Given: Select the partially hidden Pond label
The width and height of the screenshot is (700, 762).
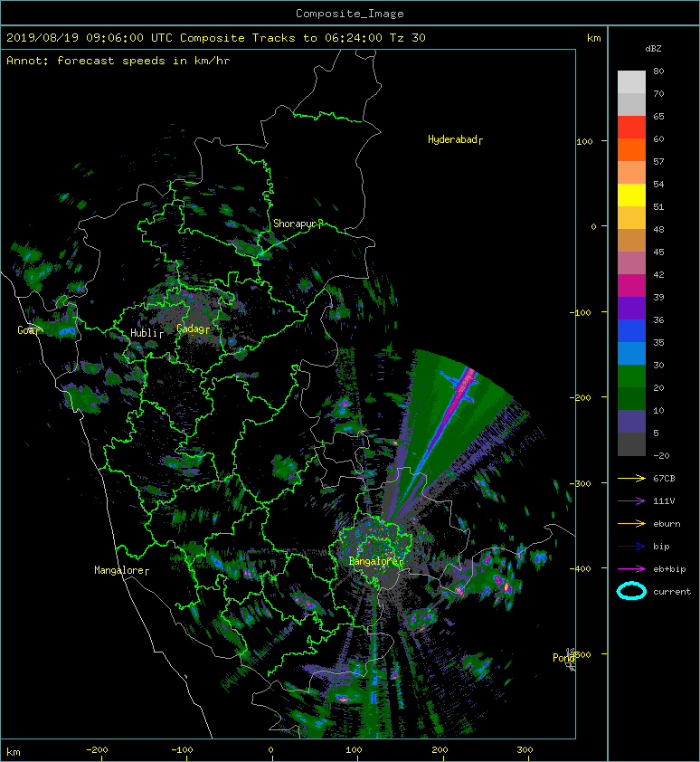Looking at the screenshot, I should coord(563,658).
